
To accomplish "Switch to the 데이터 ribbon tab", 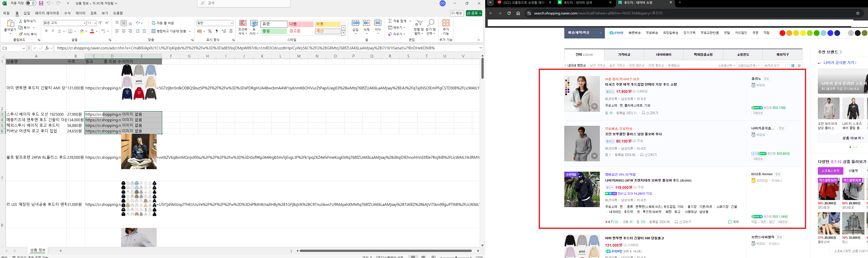I will pyautogui.click(x=81, y=13).
